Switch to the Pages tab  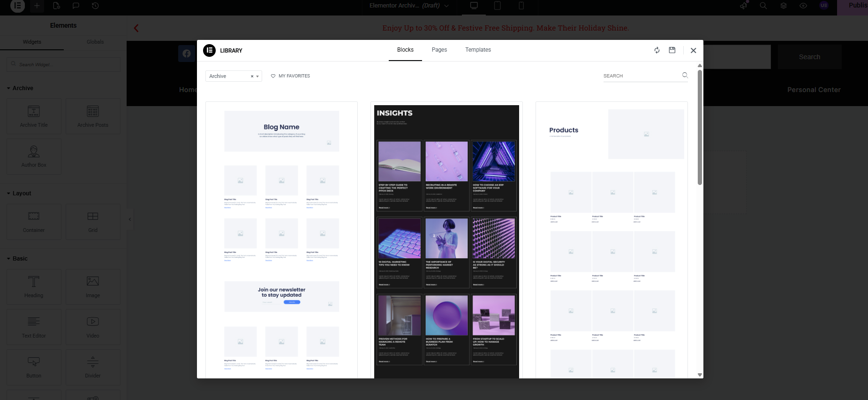439,50
